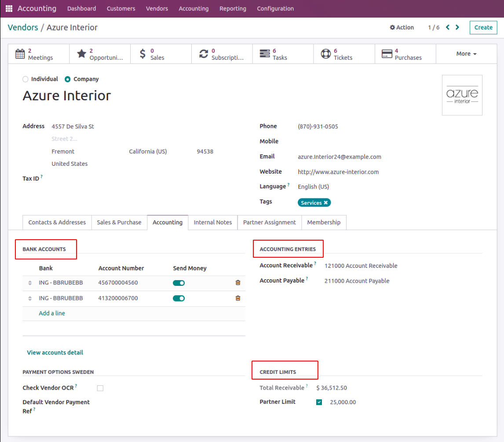504x442 pixels.
Task: Open Language selection field English (US)
Action: (314, 187)
